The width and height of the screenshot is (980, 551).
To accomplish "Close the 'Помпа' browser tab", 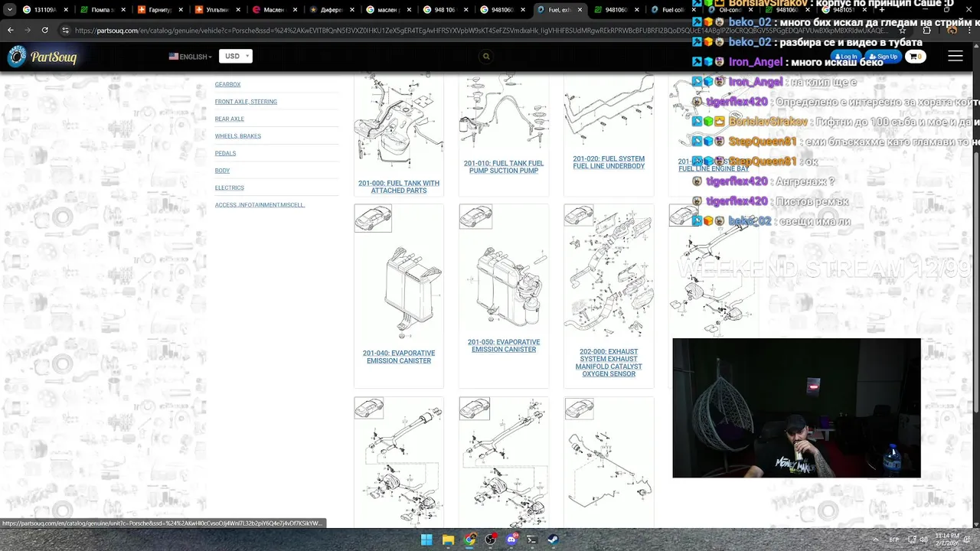I will click(123, 10).
